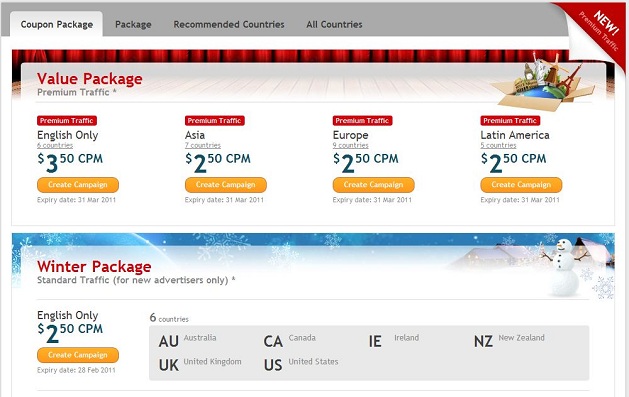The width and height of the screenshot is (629, 397).
Task: Click the Winter Package $2.50 CPM price
Action: pyautogui.click(x=70, y=333)
